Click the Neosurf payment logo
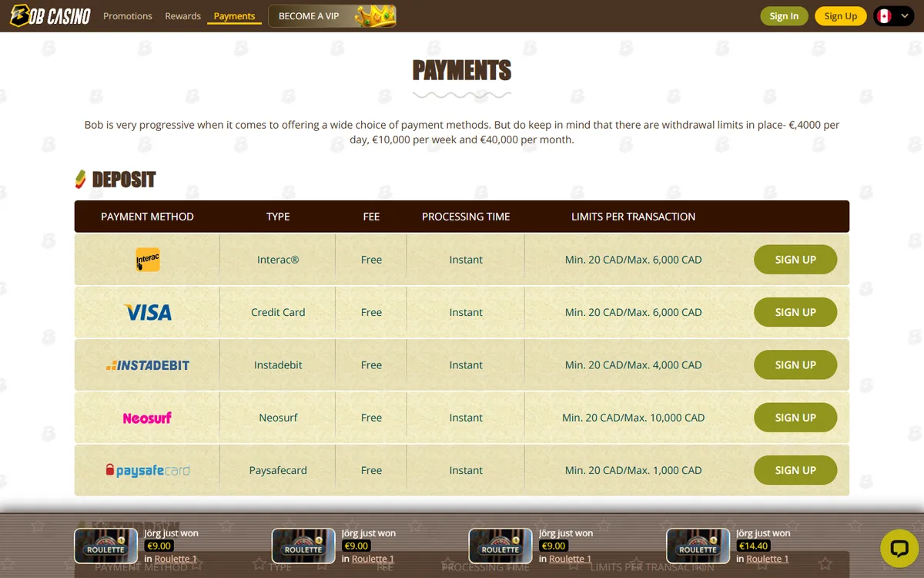924x578 pixels. tap(147, 418)
